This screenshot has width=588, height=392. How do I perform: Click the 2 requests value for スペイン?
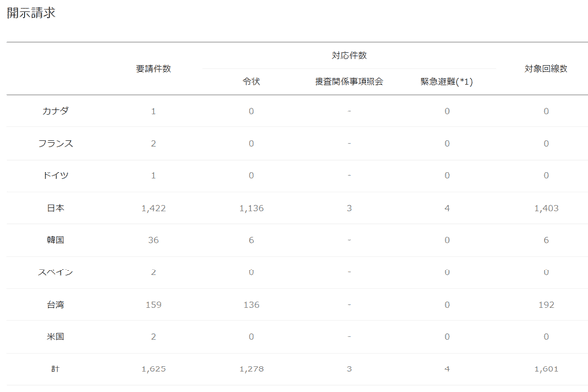[153, 272]
